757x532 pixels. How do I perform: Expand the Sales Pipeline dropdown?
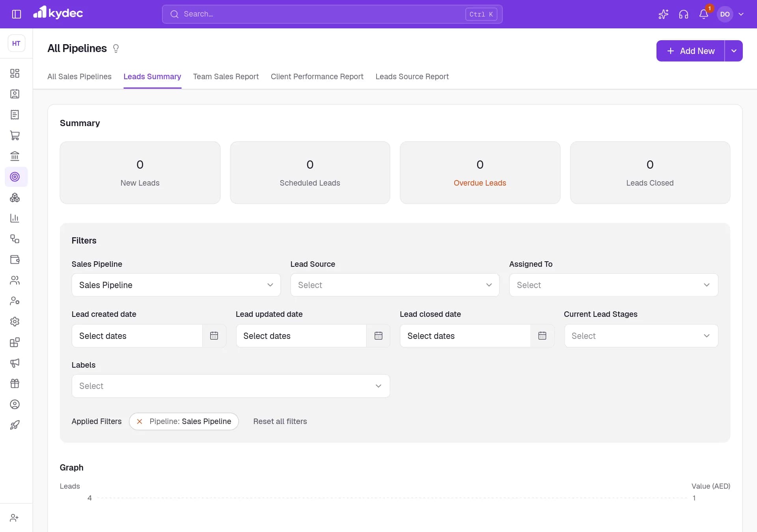(176, 285)
